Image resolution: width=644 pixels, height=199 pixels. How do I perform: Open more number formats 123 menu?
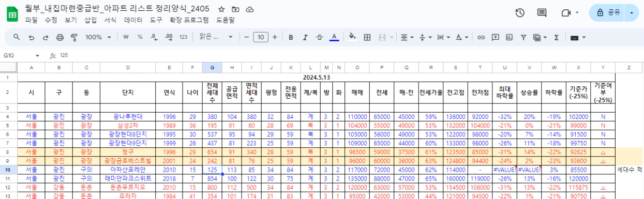click(x=183, y=37)
